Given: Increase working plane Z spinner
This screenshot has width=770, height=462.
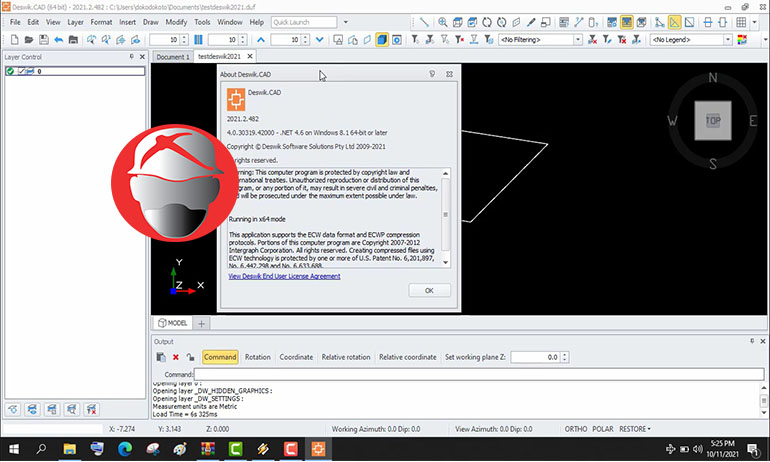Looking at the screenshot, I should 565,354.
